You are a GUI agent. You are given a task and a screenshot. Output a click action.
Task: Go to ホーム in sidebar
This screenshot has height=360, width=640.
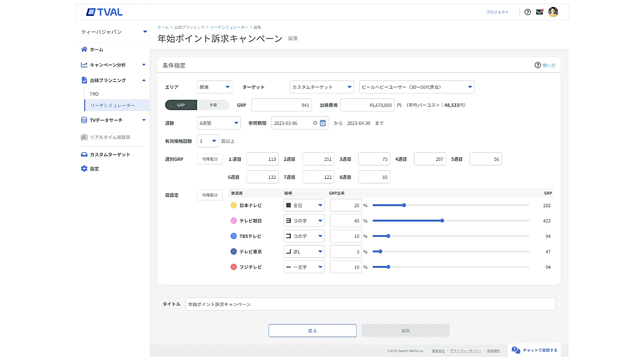tap(97, 49)
